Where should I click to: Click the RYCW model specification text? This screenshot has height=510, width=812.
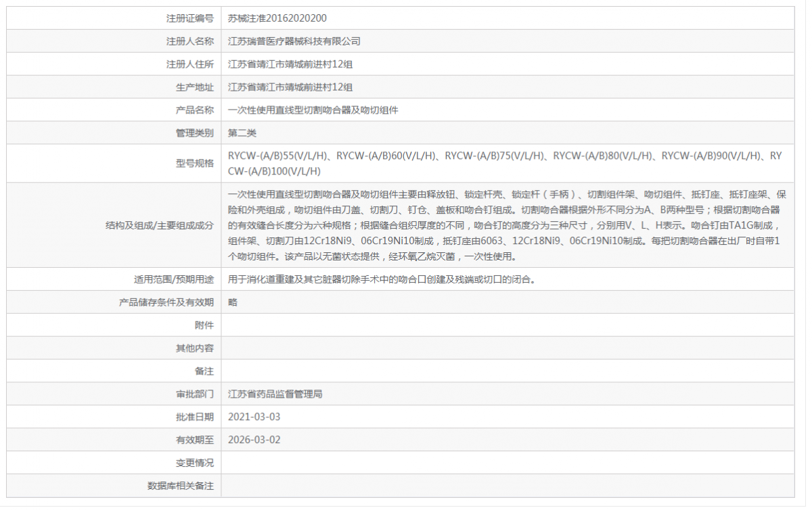click(505, 163)
